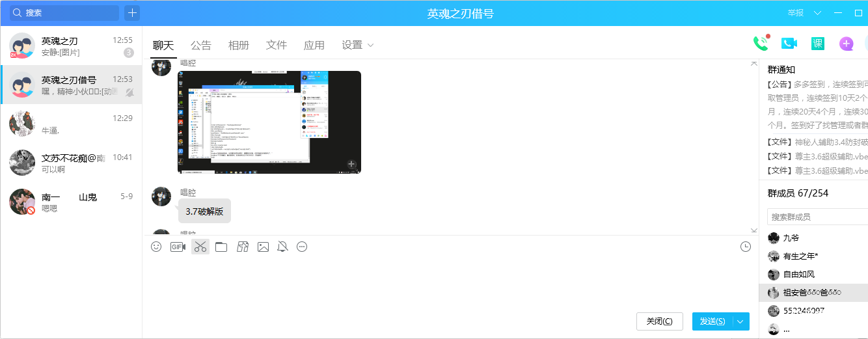Open file 尊主3.6超级辅助.vbe first entry
Image resolution: width=868 pixels, height=339 pixels.
point(817,156)
